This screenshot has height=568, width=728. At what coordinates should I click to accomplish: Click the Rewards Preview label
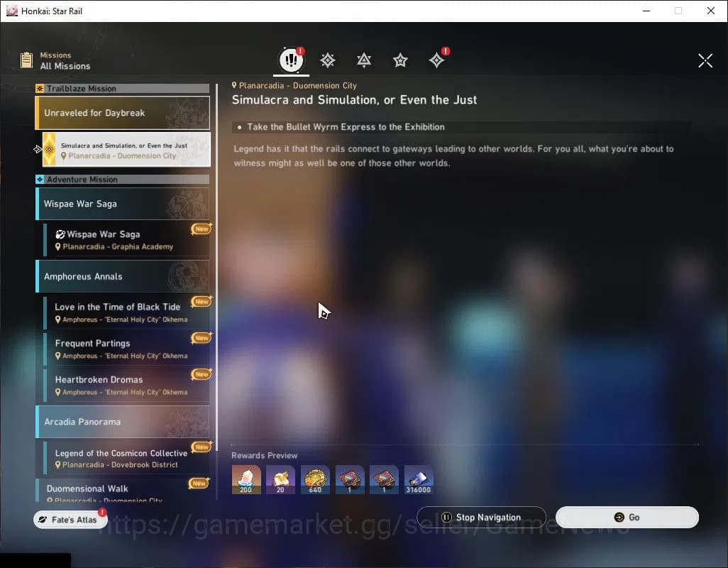(x=264, y=456)
